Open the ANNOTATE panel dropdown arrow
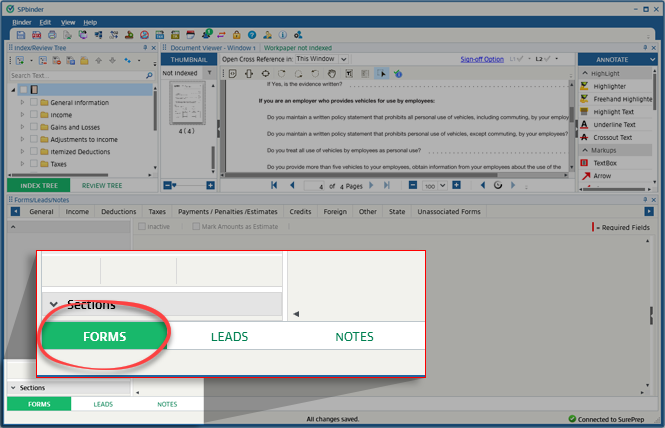Viewport: 665px width, 428px height. [651, 59]
